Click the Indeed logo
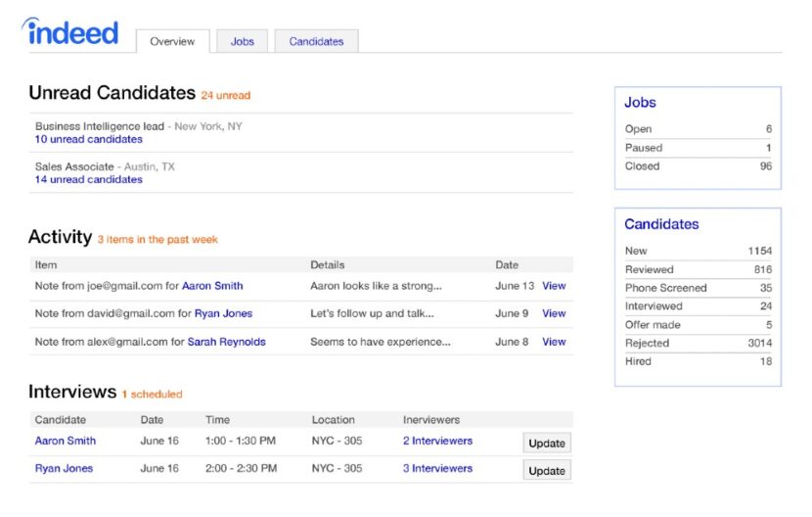This screenshot has width=812, height=517. [x=70, y=33]
